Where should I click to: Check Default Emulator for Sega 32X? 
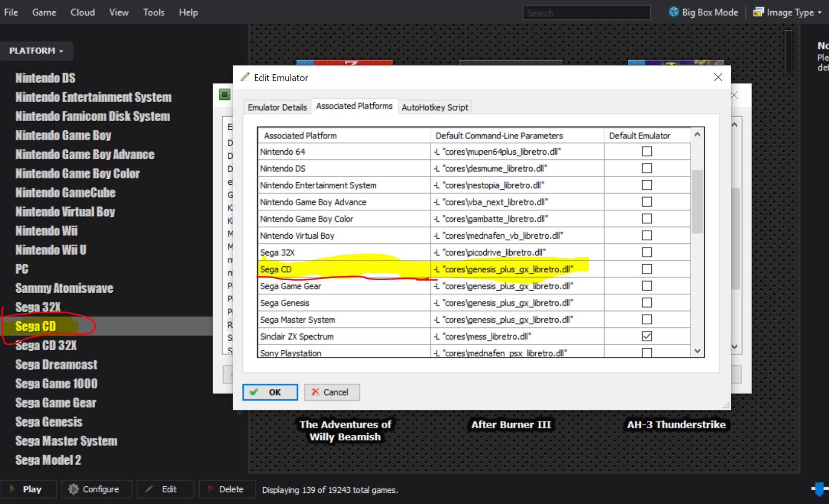tap(647, 252)
